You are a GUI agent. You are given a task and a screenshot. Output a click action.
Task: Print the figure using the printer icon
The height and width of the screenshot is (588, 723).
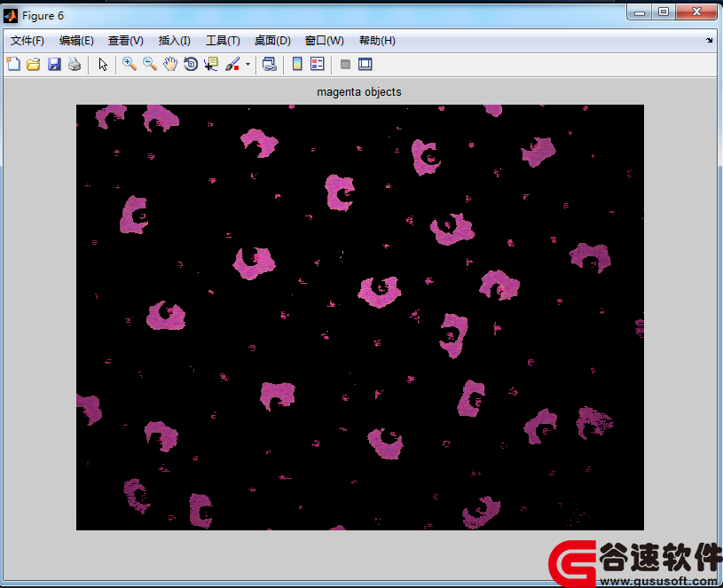[75, 64]
